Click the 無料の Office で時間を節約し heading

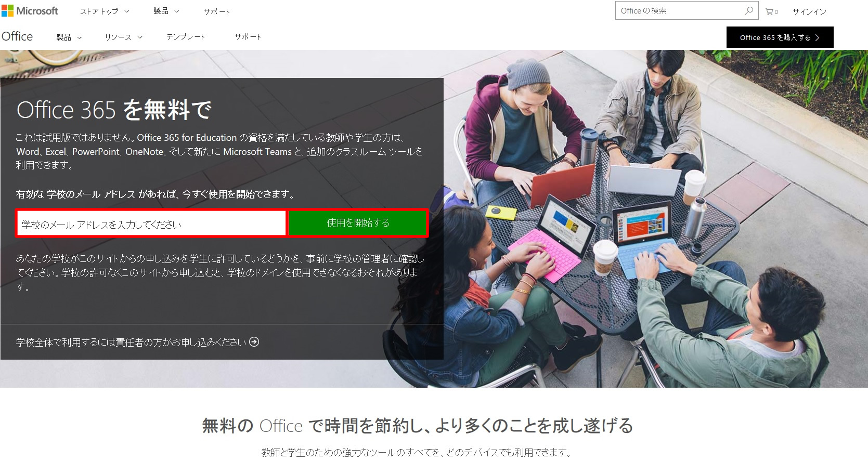[418, 426]
